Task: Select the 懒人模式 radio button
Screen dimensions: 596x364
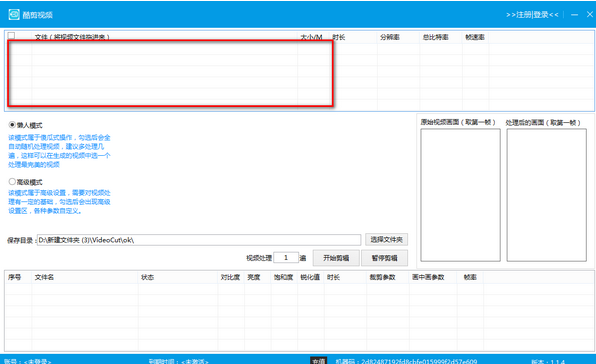Action: point(12,125)
